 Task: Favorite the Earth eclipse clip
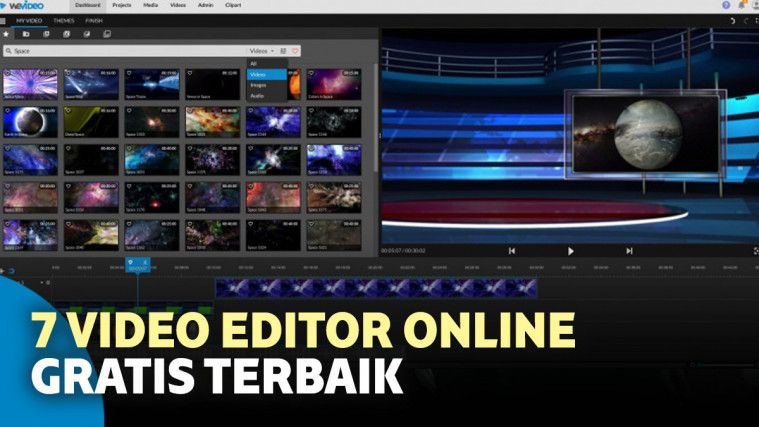pyautogui.click(x=7, y=111)
